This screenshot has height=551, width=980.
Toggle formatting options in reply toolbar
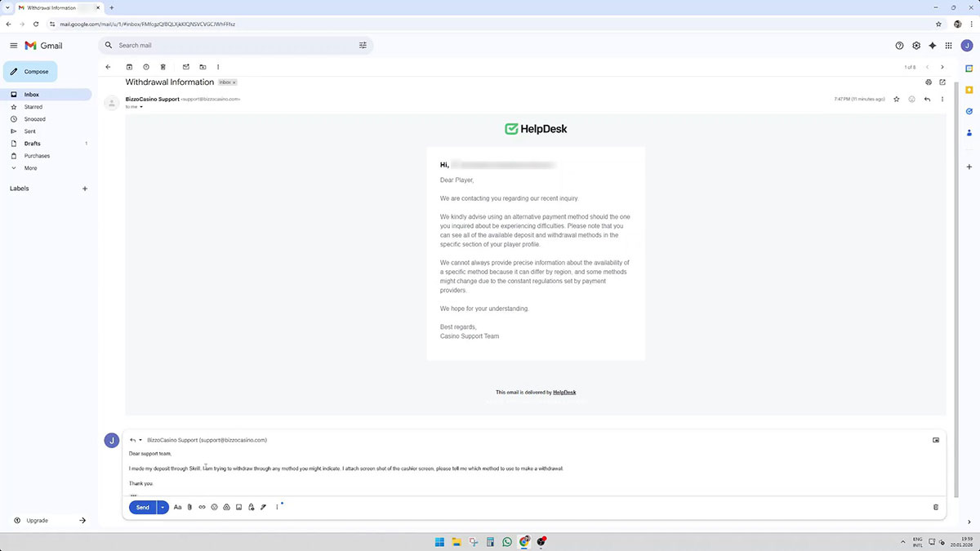177,507
